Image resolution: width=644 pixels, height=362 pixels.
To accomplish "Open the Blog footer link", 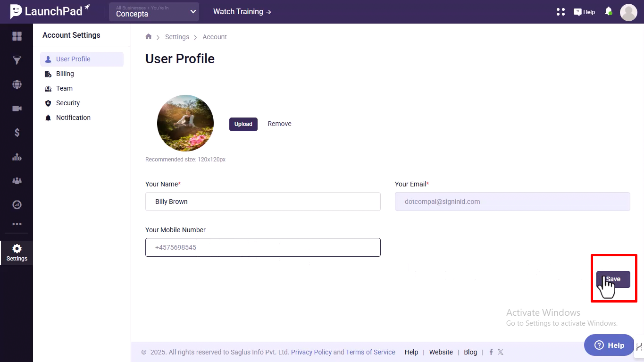I will point(470,352).
